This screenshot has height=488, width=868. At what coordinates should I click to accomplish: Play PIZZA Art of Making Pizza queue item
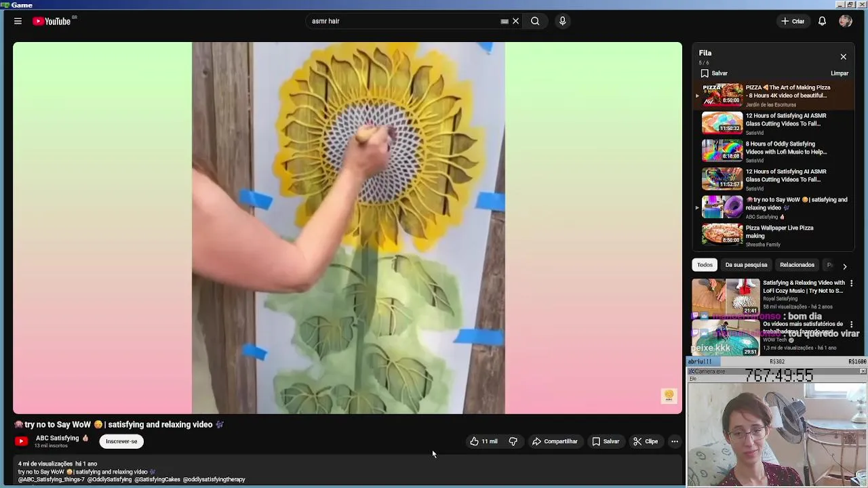point(774,96)
